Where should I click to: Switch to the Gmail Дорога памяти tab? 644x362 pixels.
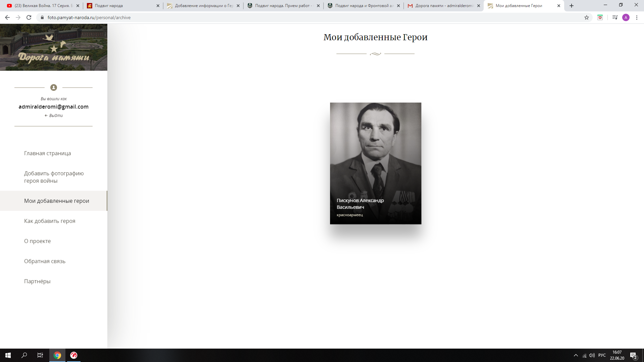(444, 6)
